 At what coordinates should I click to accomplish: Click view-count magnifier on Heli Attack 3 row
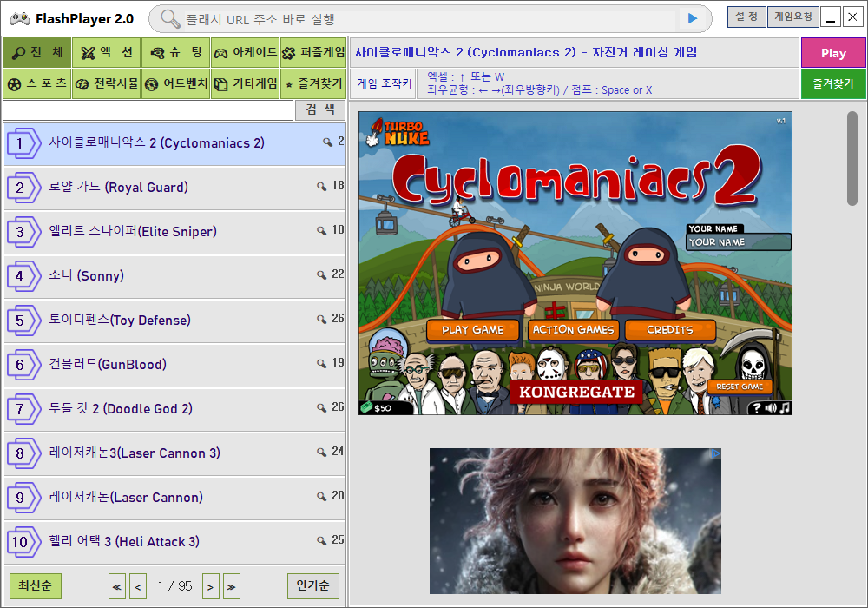(x=321, y=540)
